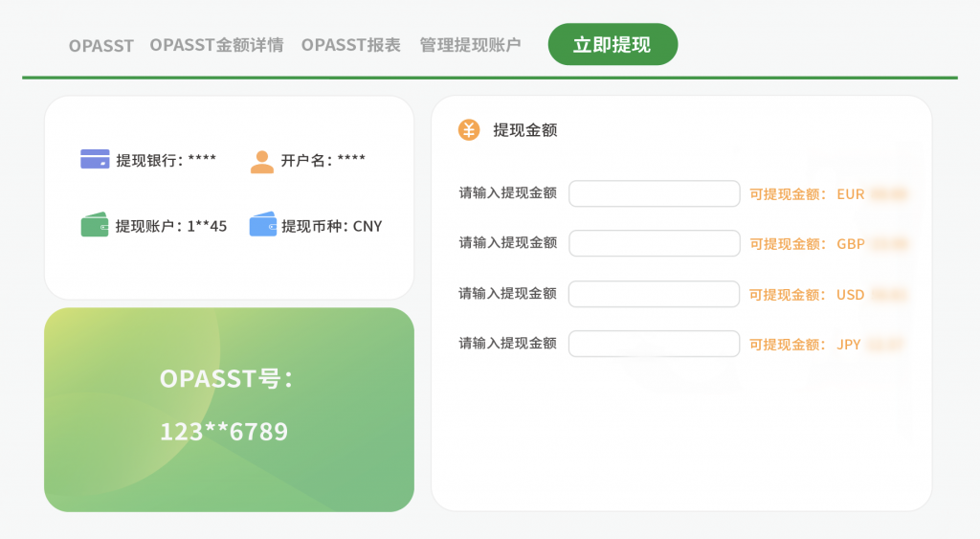Focus the USD withdrawal amount input
This screenshot has height=539, width=980.
[654, 294]
